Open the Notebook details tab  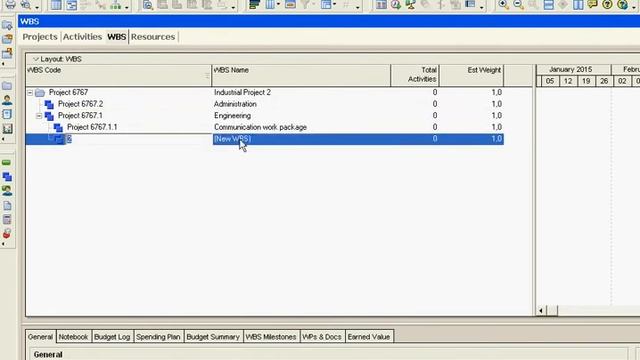tap(73, 337)
